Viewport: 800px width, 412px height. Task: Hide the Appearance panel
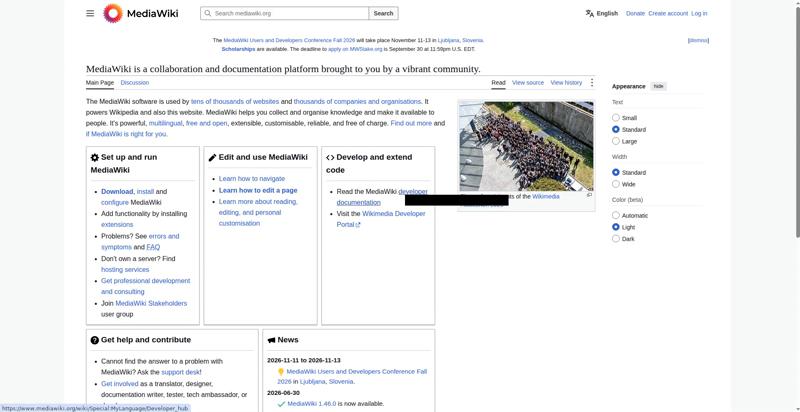point(658,86)
